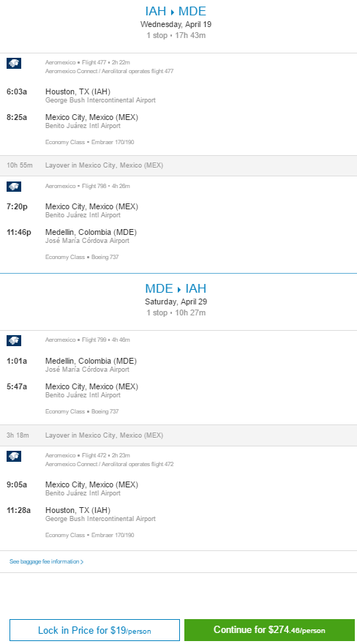Click the arrow in the IAH to MDE heading
The height and width of the screenshot is (644, 357).
point(173,12)
